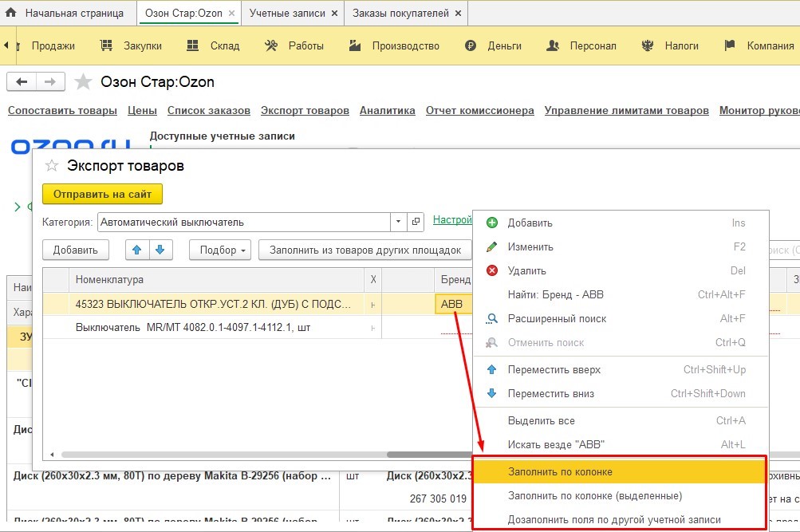Open the Сопоставить товары link

pyautogui.click(x=62, y=110)
